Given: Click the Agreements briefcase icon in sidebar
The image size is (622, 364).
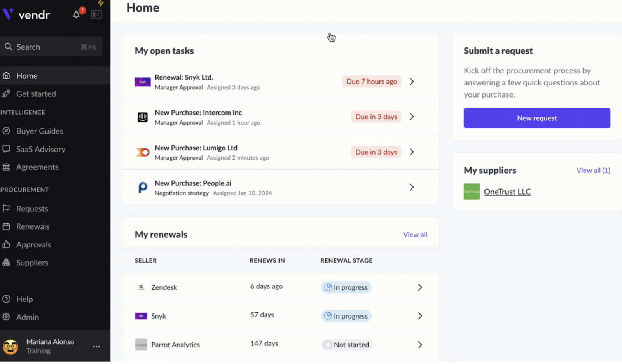Looking at the screenshot, I should click(7, 167).
